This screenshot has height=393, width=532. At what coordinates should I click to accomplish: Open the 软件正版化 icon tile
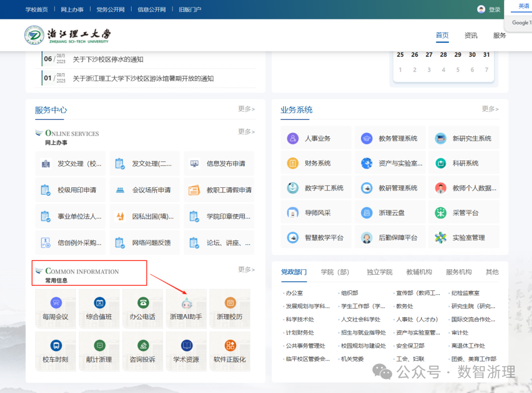coord(230,346)
